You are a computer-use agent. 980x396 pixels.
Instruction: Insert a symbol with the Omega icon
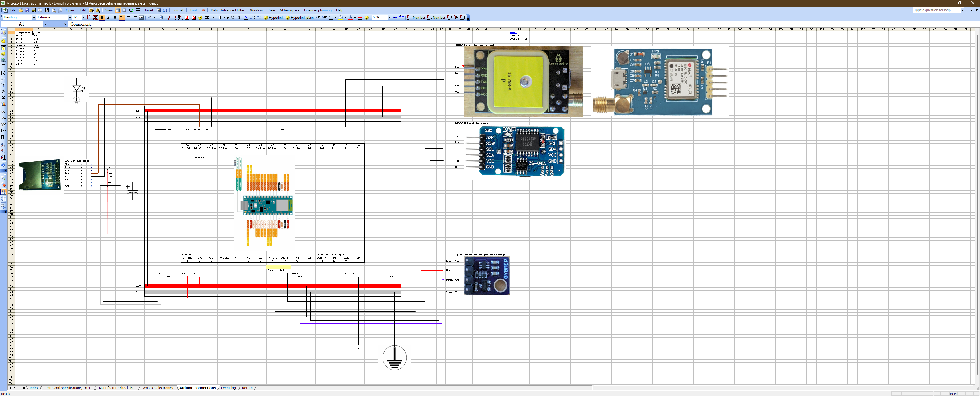165,10
